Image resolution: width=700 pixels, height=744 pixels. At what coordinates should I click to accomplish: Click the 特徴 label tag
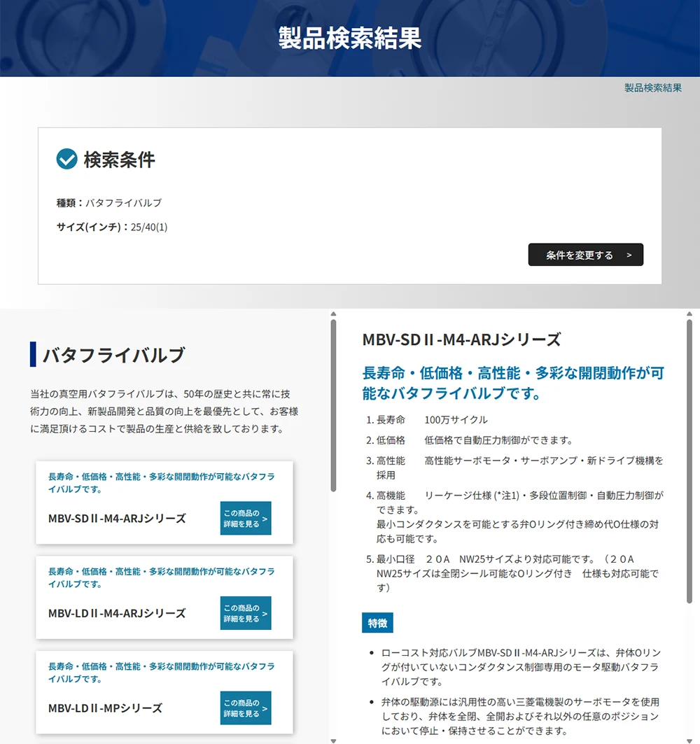pos(377,622)
